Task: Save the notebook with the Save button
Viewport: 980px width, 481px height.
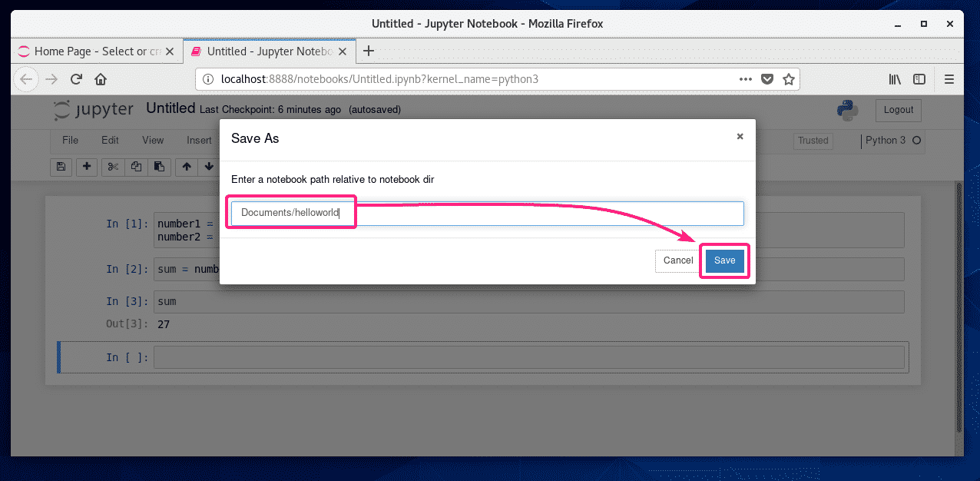Action: [x=723, y=260]
